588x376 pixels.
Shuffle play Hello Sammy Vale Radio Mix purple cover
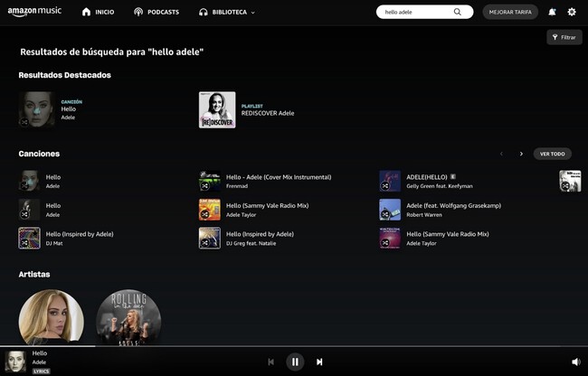tap(385, 242)
